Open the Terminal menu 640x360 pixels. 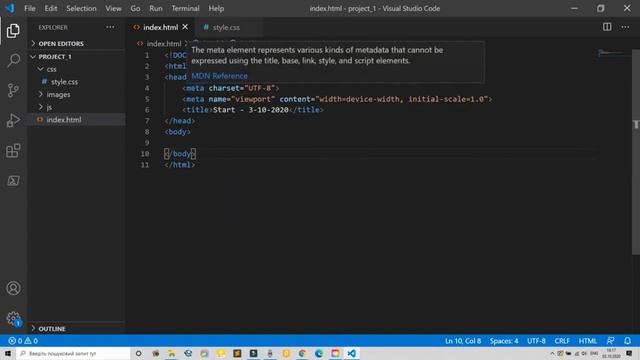tap(185, 8)
